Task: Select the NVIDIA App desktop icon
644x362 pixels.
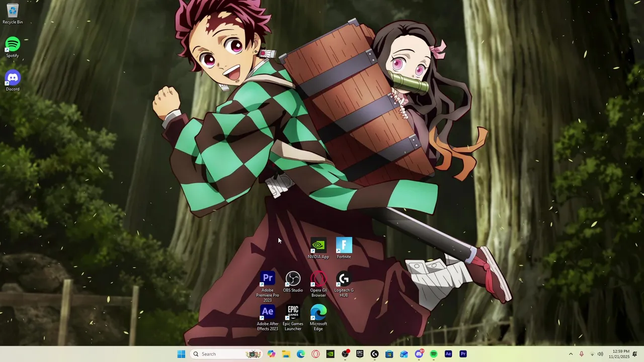Action: point(318,249)
